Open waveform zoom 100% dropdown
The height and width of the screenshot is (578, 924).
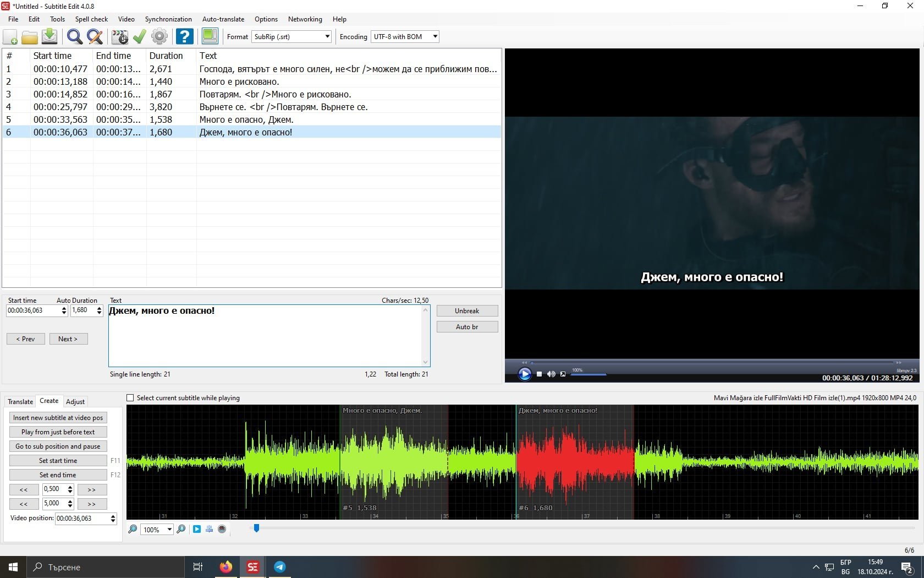click(x=169, y=530)
